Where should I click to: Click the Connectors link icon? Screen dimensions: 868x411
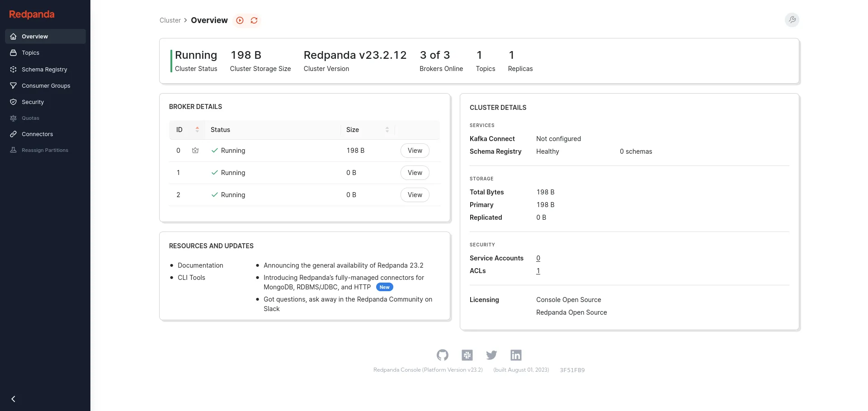(x=14, y=134)
